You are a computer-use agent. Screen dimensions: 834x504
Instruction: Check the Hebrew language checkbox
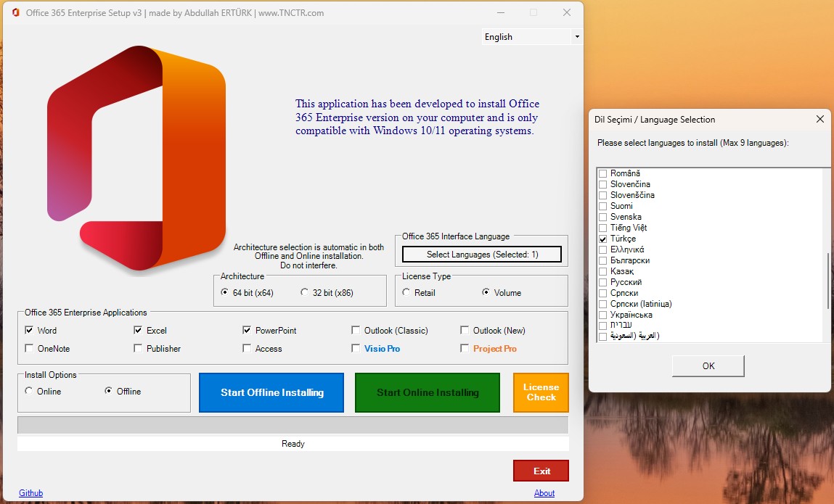[x=602, y=326]
